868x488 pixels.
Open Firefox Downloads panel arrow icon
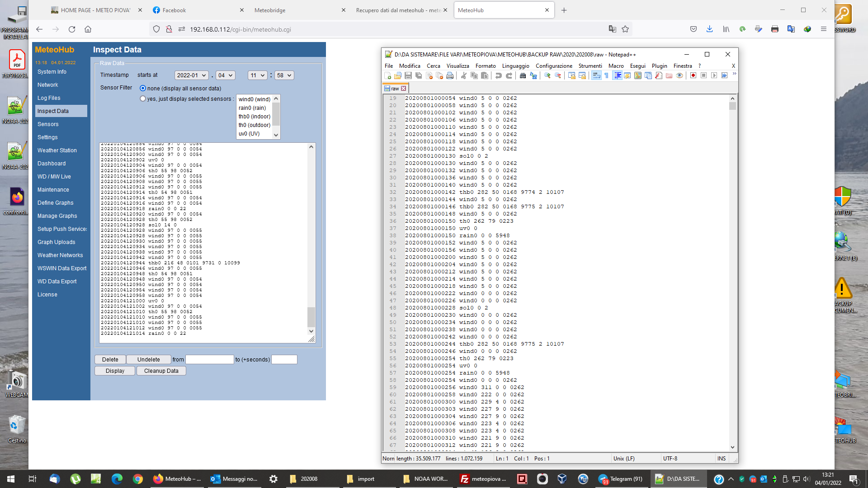709,29
